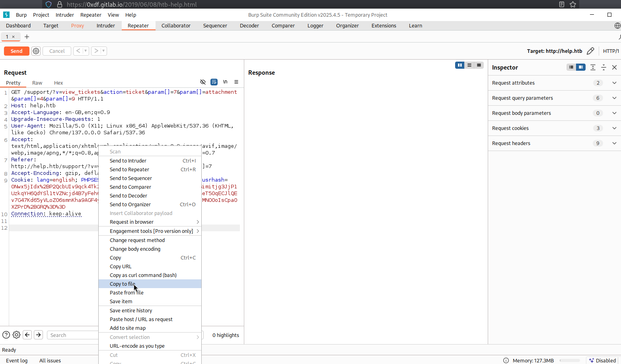Select Copy as curl command (bash)
The width and height of the screenshot is (621, 364).
[x=143, y=275]
